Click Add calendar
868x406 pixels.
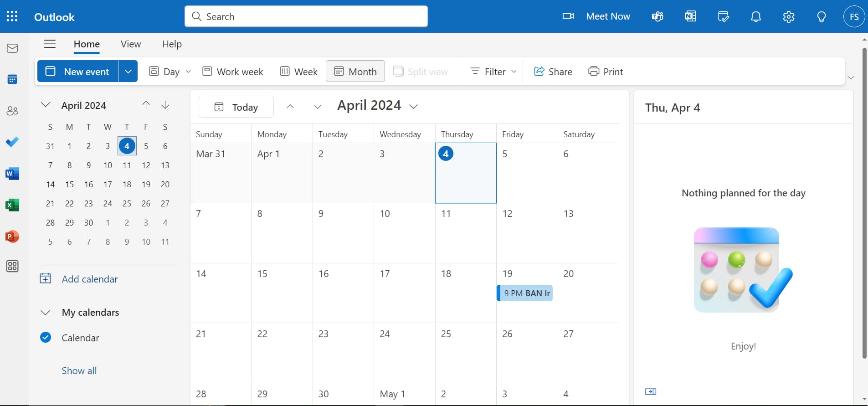(x=79, y=279)
